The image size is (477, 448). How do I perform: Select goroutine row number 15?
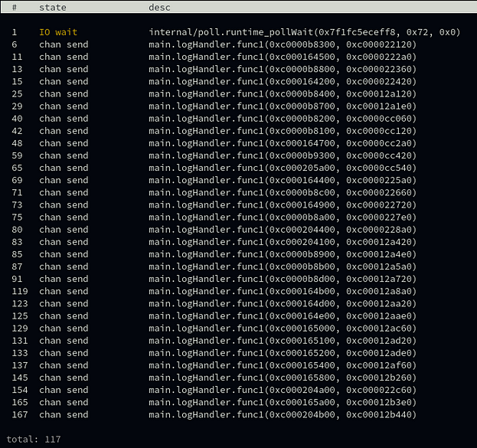click(239, 81)
